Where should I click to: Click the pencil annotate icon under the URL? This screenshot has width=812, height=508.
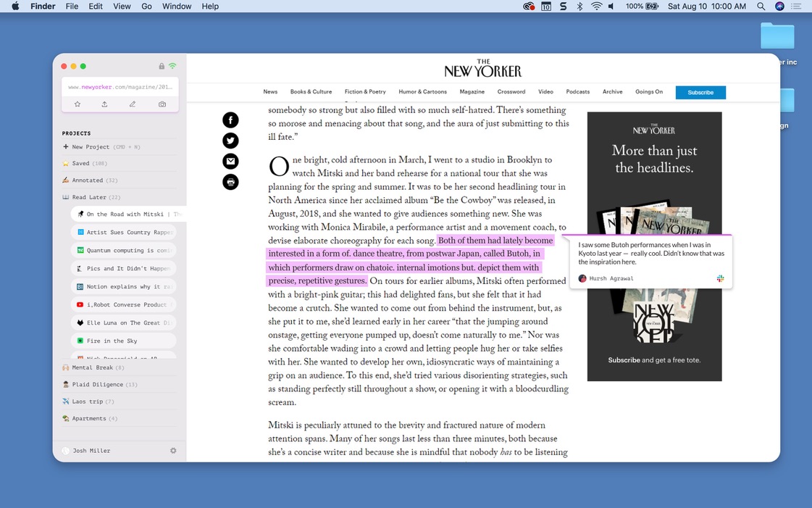133,104
